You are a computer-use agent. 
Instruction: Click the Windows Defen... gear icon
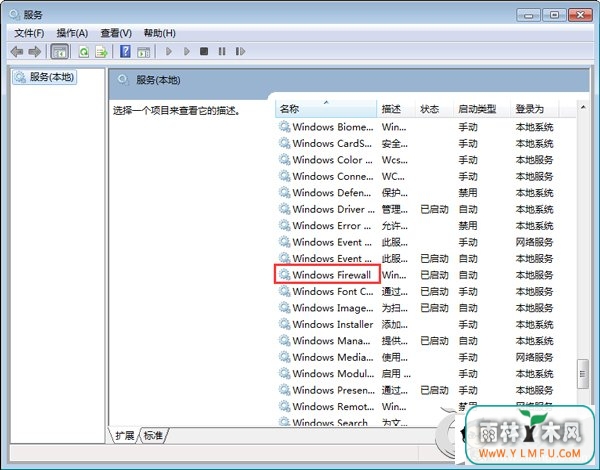[x=284, y=192]
